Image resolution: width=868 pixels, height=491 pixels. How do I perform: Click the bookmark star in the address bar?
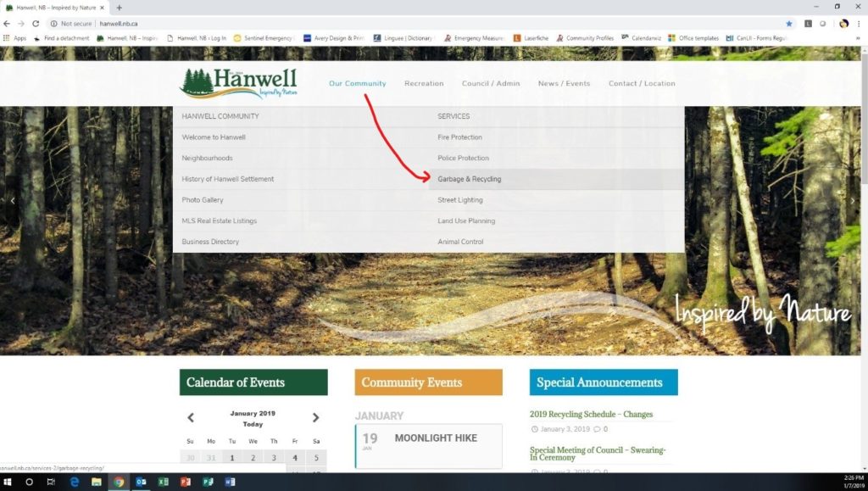point(789,24)
